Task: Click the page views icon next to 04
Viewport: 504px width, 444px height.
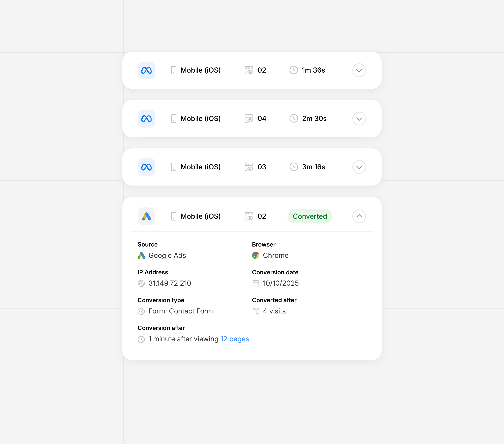Action: click(x=249, y=118)
